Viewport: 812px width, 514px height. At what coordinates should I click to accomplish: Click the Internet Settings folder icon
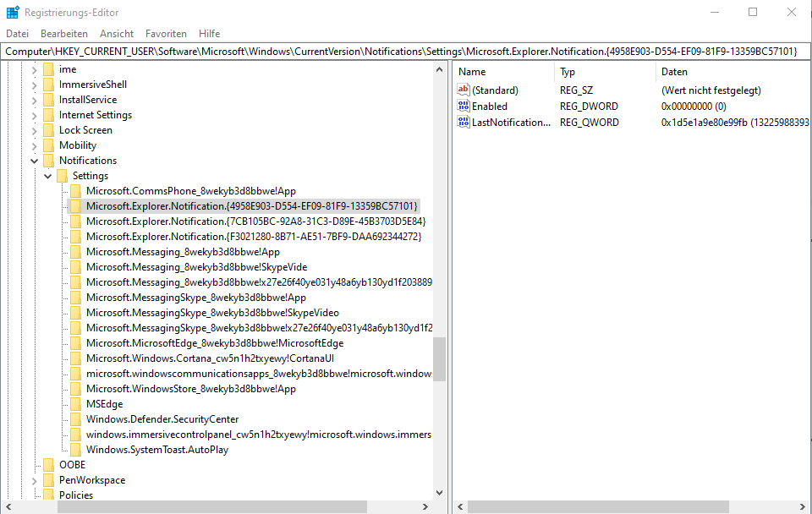pyautogui.click(x=49, y=115)
